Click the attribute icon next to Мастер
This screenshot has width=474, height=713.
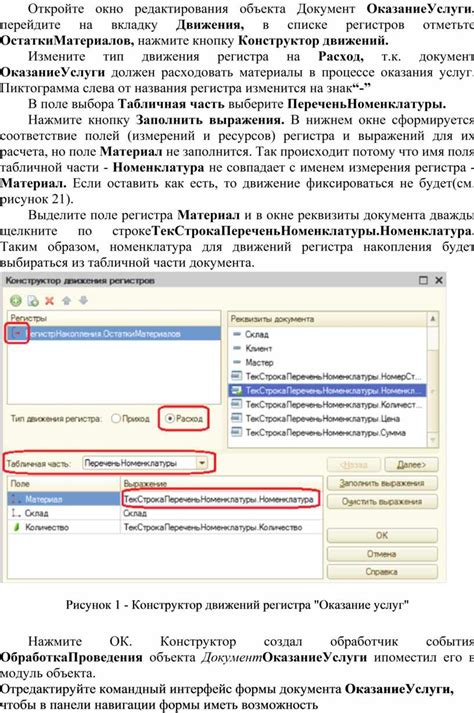(237, 362)
